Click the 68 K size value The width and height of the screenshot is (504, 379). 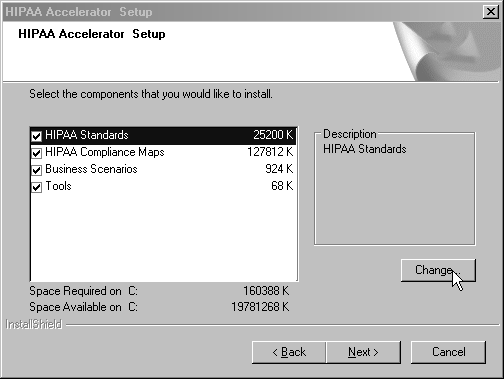(282, 186)
